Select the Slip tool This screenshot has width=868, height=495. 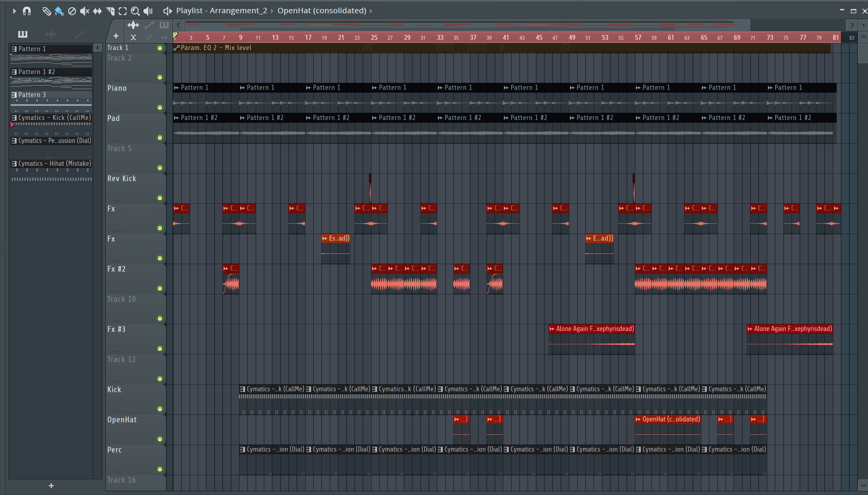97,11
